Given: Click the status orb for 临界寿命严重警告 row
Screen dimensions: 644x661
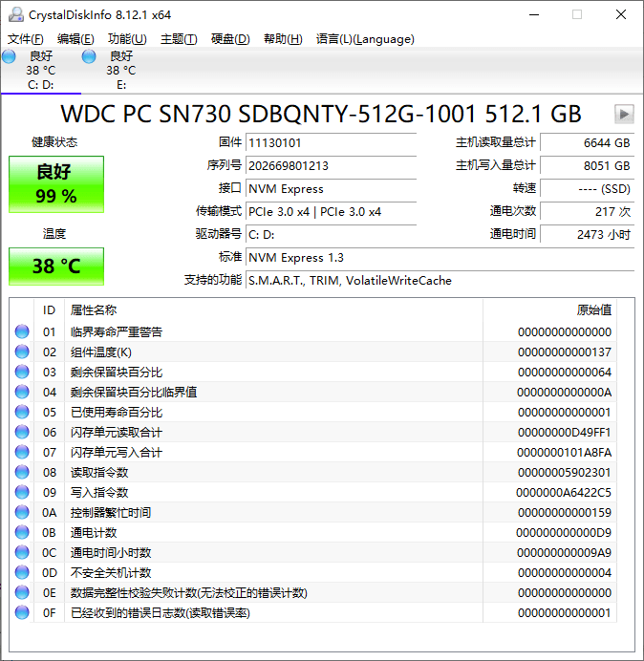Looking at the screenshot, I should 22,332.
